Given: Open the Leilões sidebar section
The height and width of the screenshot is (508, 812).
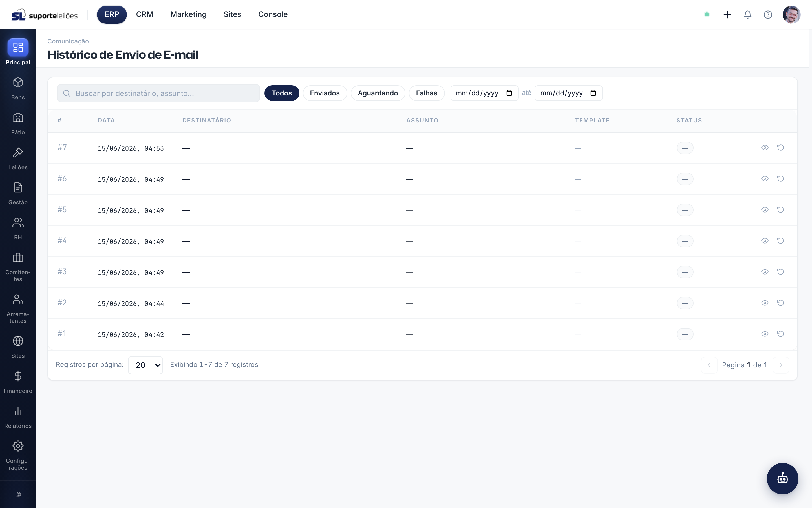Looking at the screenshot, I should [x=18, y=158].
